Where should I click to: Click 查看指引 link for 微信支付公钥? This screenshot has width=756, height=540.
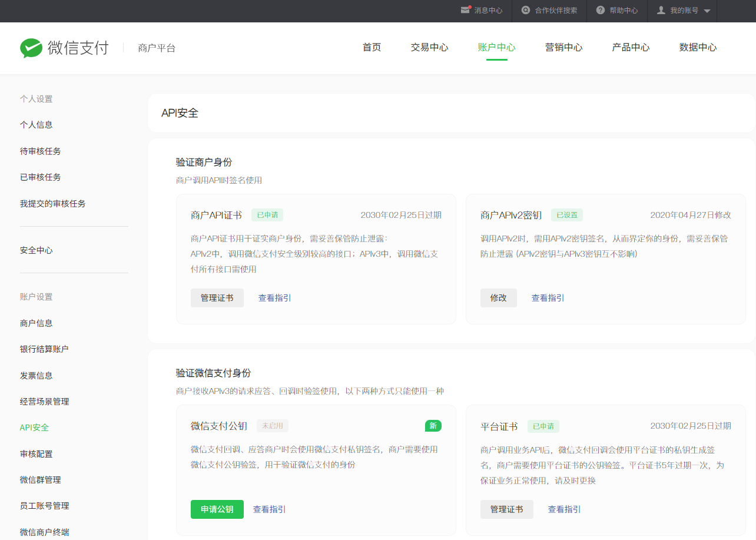tap(270, 509)
